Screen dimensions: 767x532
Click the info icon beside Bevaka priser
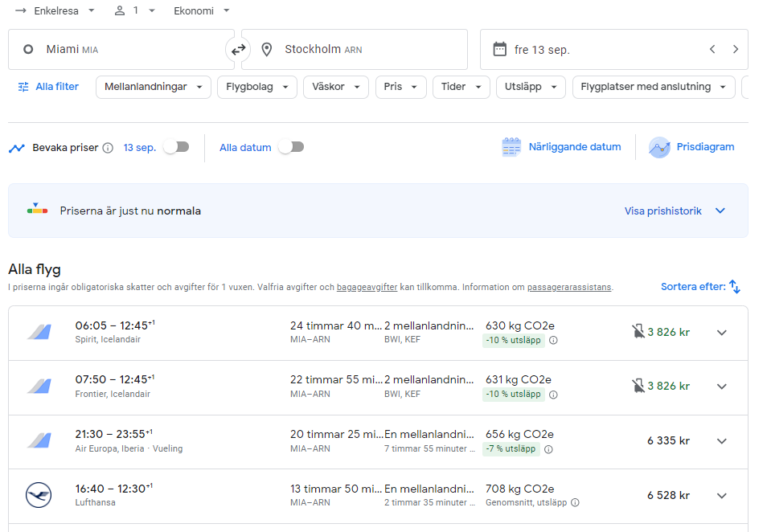click(x=108, y=148)
